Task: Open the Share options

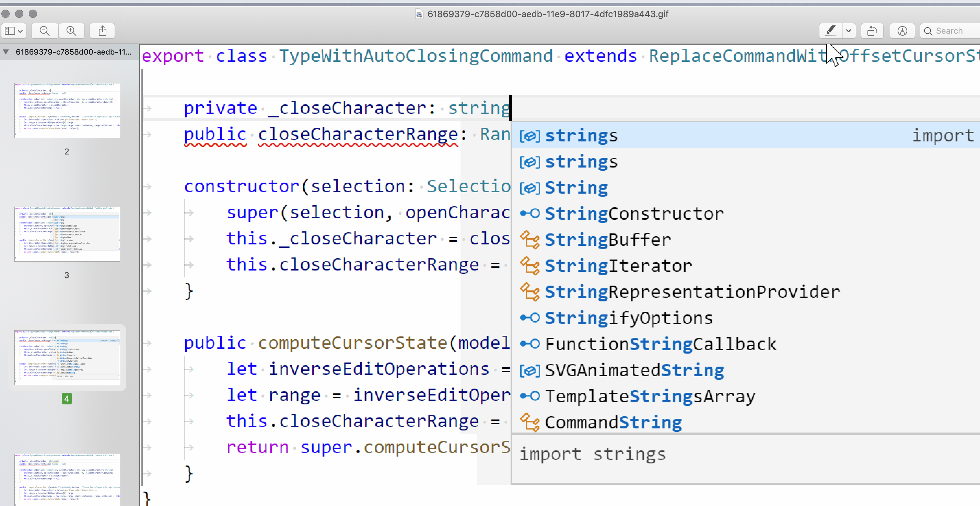Action: click(x=102, y=31)
